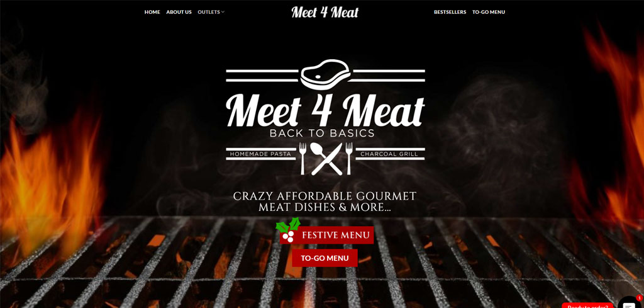Viewport: 644px width, 308px height.
Task: Click the Charcoal Grill label
Action: tap(389, 154)
